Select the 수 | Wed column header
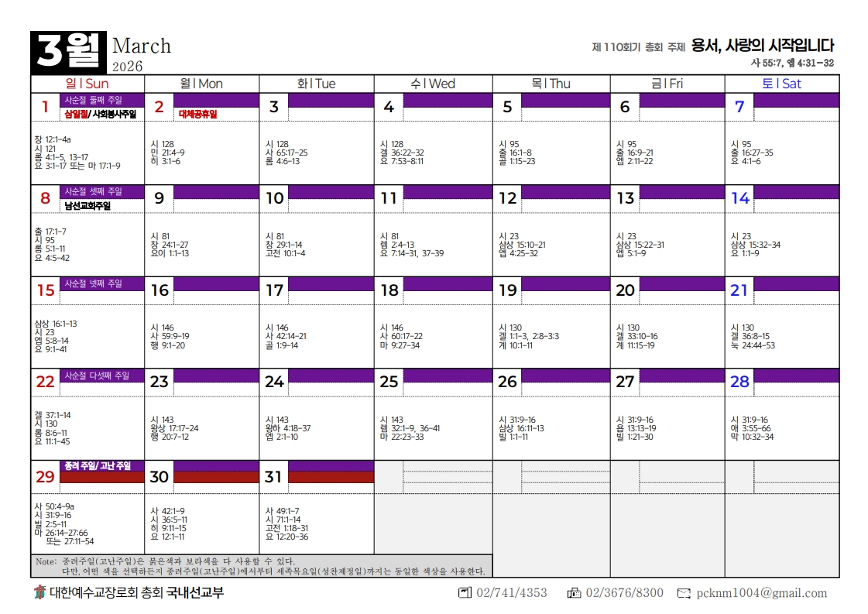The image size is (868, 614). tap(433, 84)
